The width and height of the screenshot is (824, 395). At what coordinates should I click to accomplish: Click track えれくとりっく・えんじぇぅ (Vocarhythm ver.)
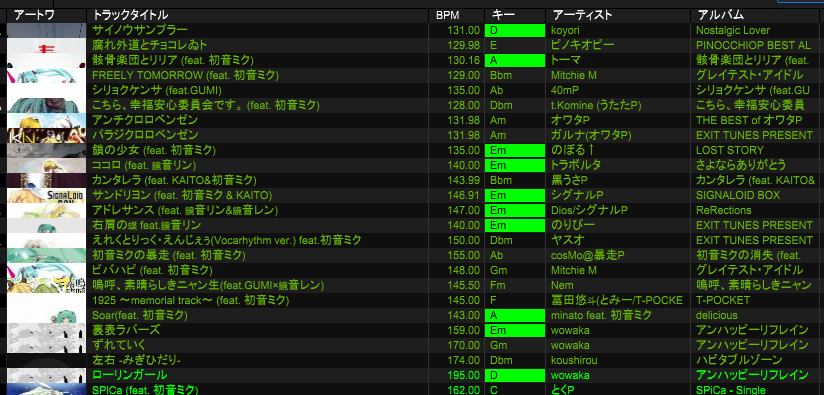coord(227,240)
